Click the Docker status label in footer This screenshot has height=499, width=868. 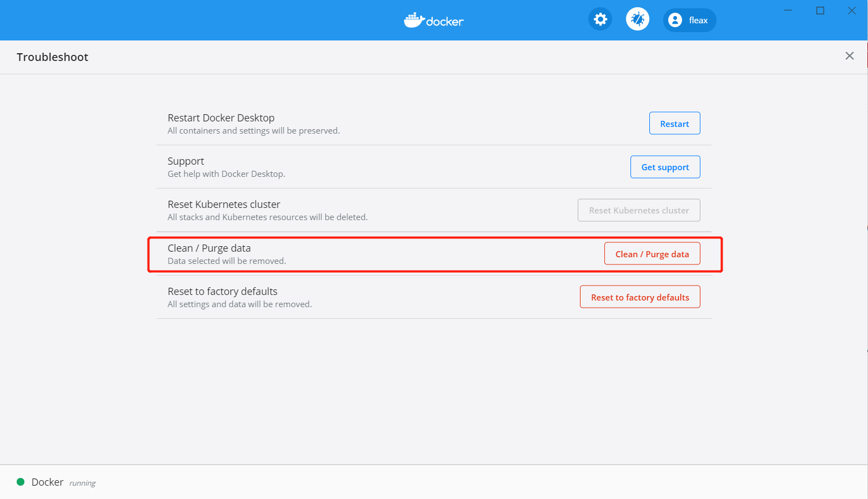[x=47, y=482]
